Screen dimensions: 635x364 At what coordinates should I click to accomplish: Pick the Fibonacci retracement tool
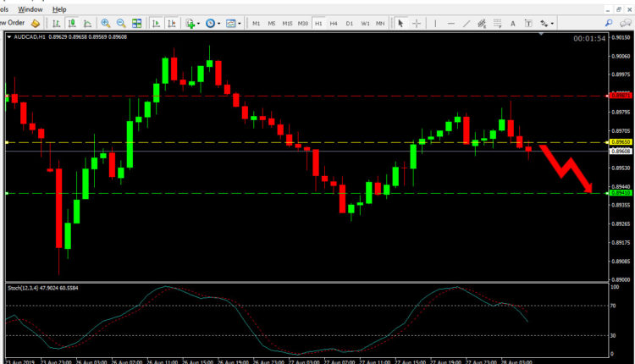pyautogui.click(x=497, y=24)
